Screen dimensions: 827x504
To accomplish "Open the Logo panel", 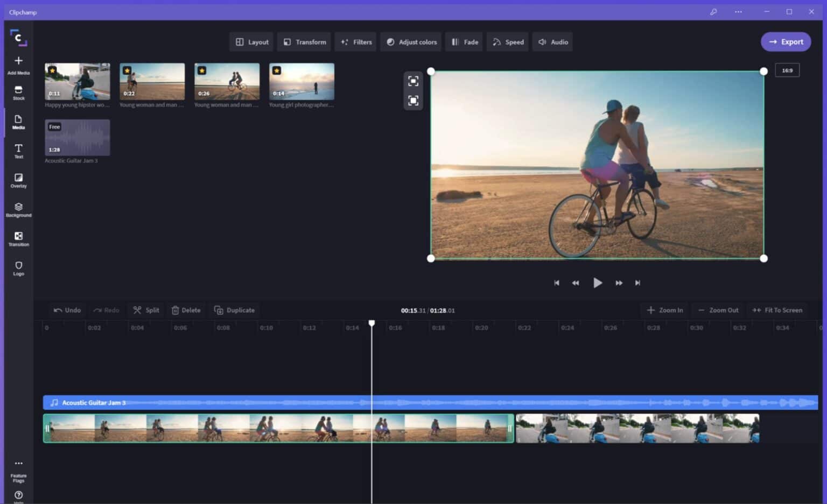I will [18, 268].
